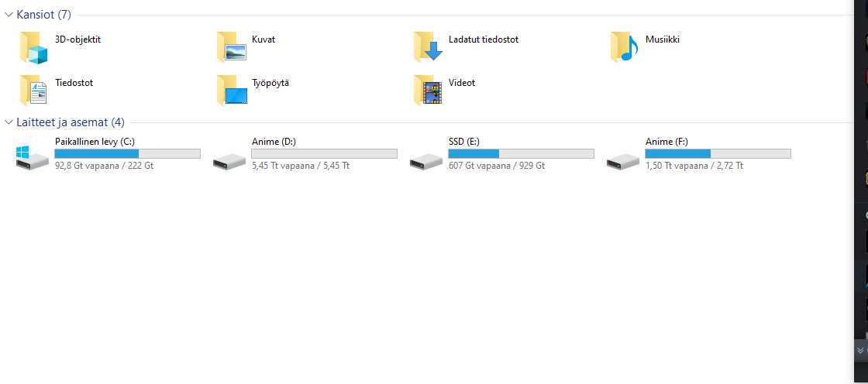Click the Anime (D:) free space text

[x=300, y=166]
